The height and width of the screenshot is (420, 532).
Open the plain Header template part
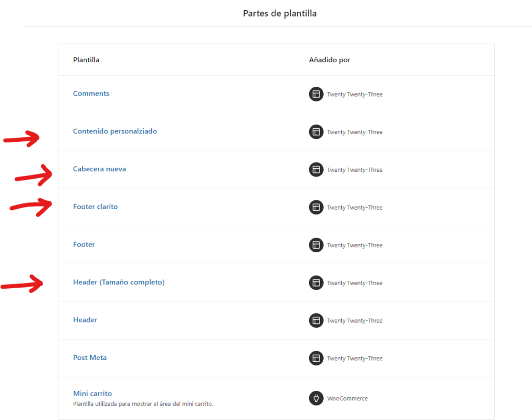pyautogui.click(x=85, y=320)
